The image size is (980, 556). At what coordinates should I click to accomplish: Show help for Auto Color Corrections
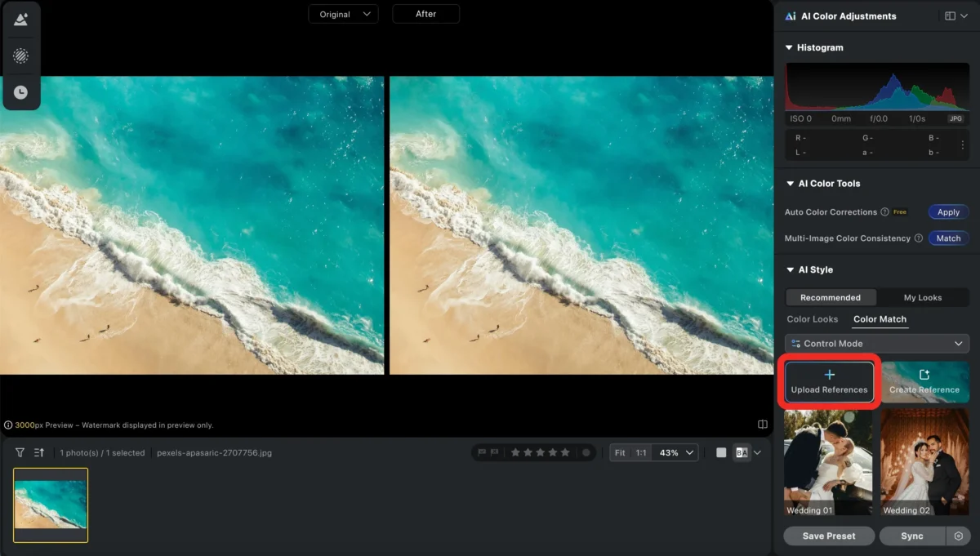[884, 212]
